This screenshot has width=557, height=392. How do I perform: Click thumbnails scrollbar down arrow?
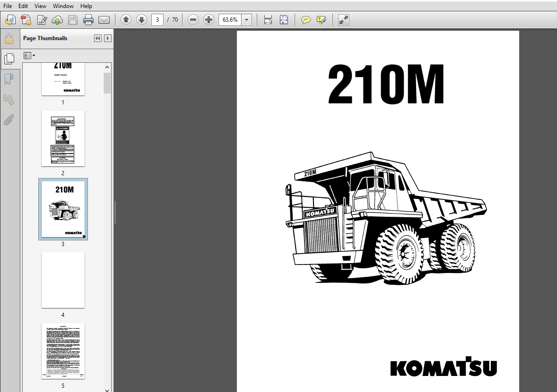(x=107, y=390)
